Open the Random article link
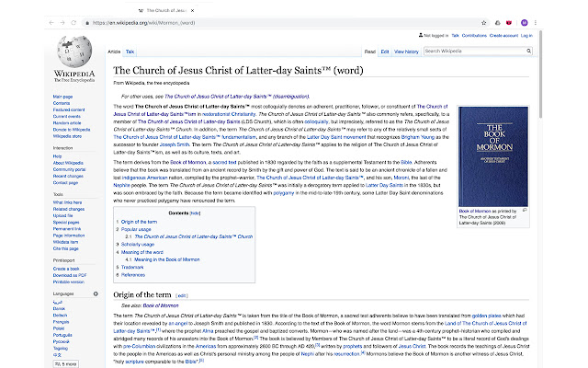 click(66, 122)
